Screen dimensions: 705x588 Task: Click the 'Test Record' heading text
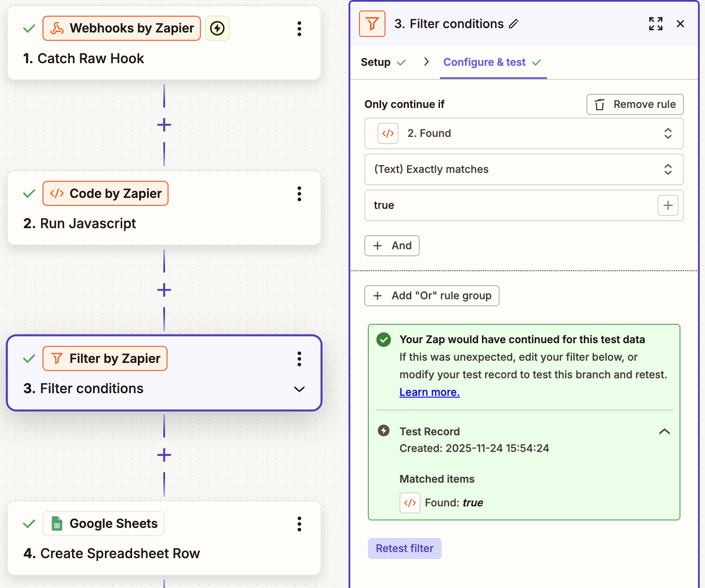pyautogui.click(x=430, y=432)
